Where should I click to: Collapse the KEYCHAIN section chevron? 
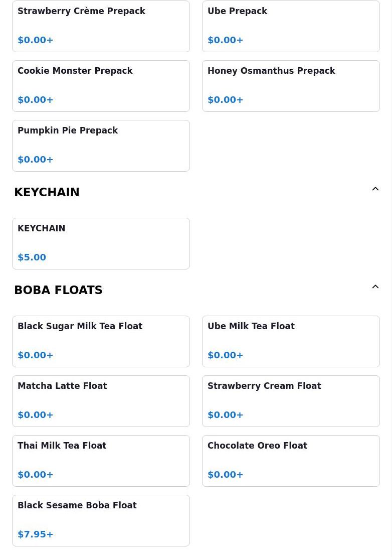point(375,189)
